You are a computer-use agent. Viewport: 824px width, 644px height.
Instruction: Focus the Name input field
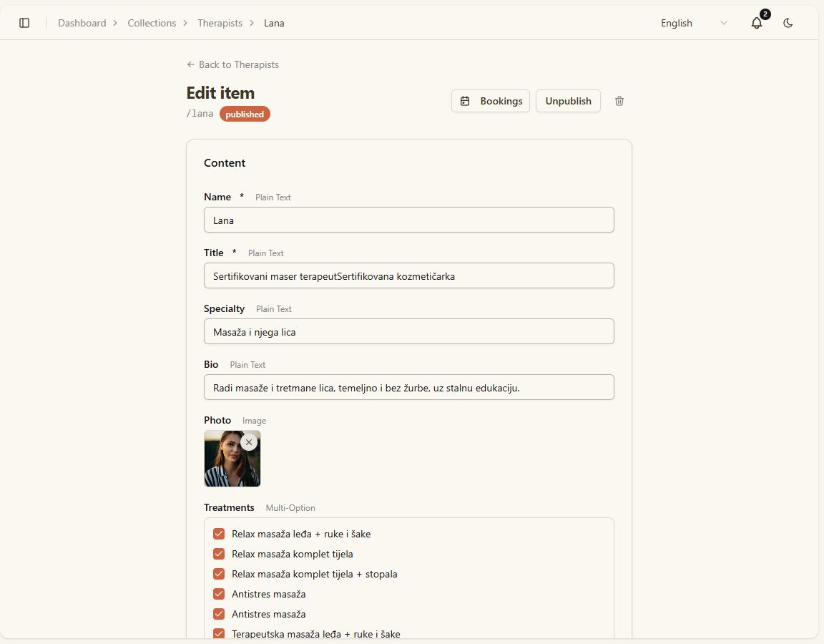(x=409, y=220)
